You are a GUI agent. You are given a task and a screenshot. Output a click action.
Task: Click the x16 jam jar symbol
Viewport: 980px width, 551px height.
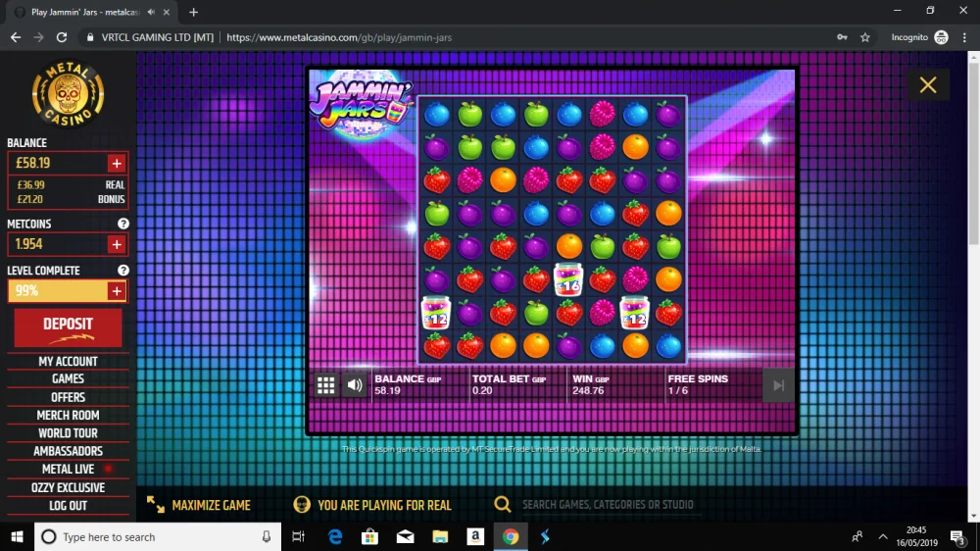pos(568,279)
